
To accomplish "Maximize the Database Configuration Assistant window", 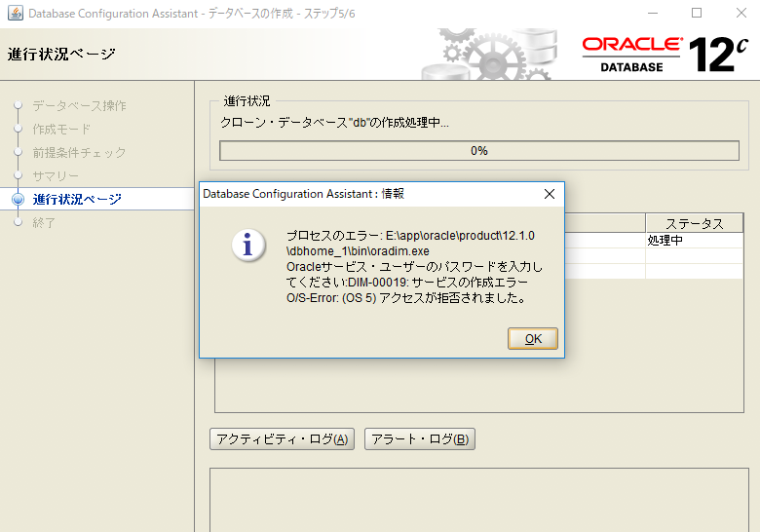I will (x=697, y=13).
